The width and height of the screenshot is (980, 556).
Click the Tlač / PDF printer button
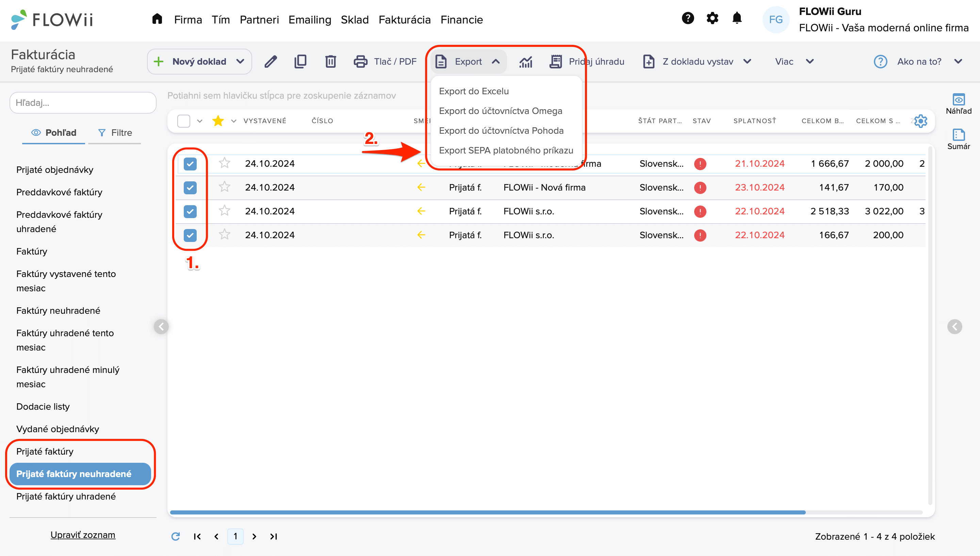coord(385,62)
